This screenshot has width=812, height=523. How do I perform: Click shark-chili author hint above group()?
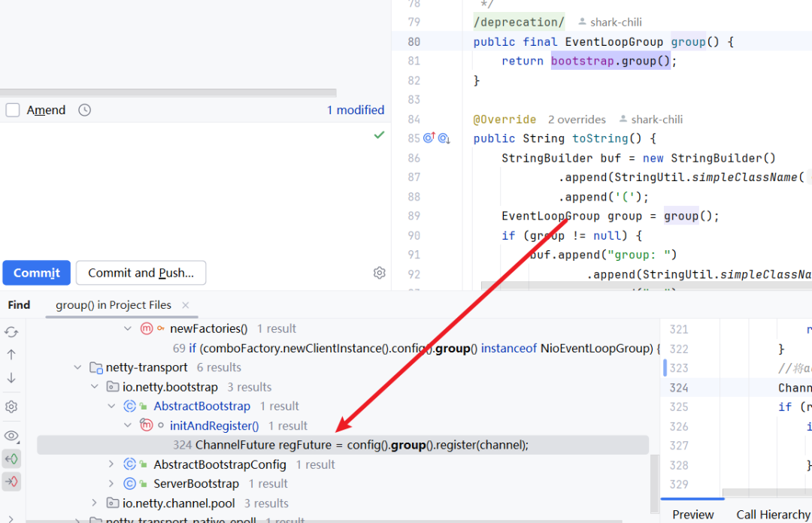pyautogui.click(x=610, y=23)
